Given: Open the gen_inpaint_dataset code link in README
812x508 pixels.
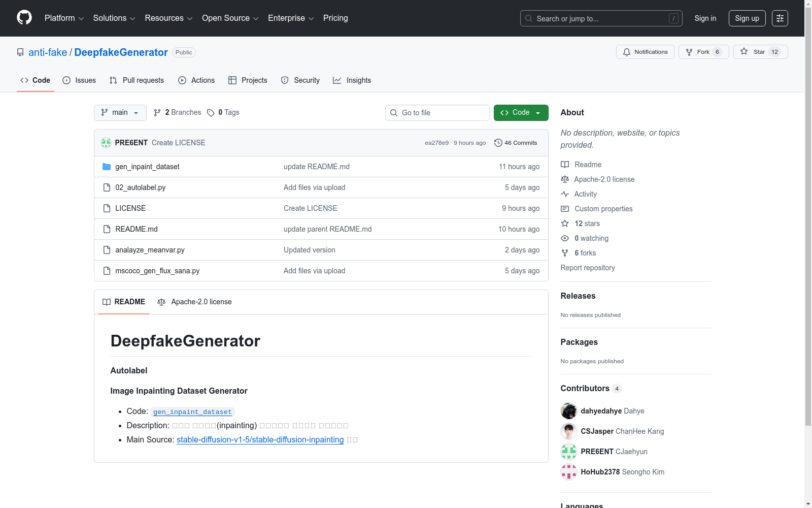Looking at the screenshot, I should click(x=192, y=412).
